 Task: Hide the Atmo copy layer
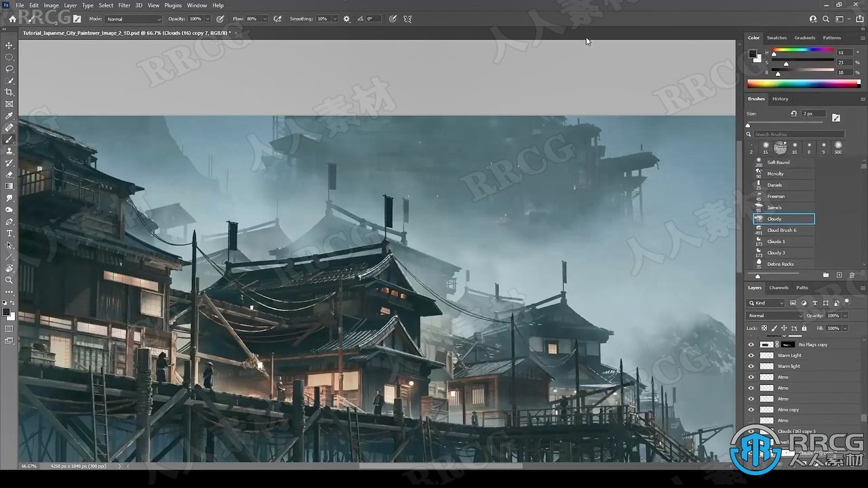[x=751, y=409]
